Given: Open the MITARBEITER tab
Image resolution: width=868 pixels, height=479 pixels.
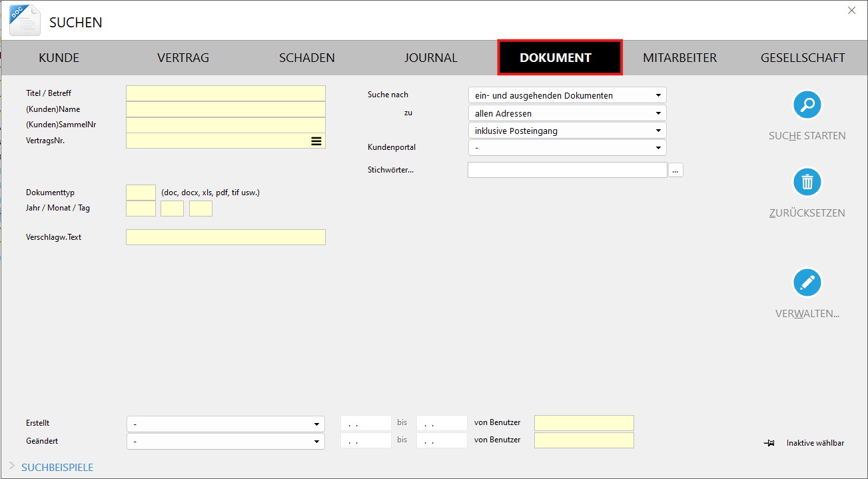Looking at the screenshot, I should point(679,58).
